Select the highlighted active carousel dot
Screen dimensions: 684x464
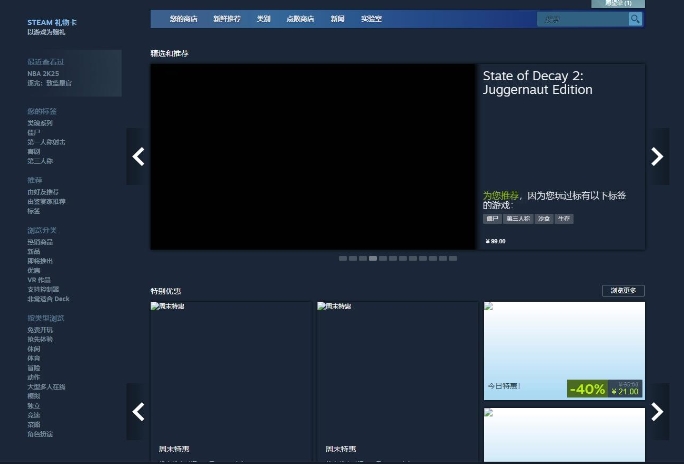[373, 259]
